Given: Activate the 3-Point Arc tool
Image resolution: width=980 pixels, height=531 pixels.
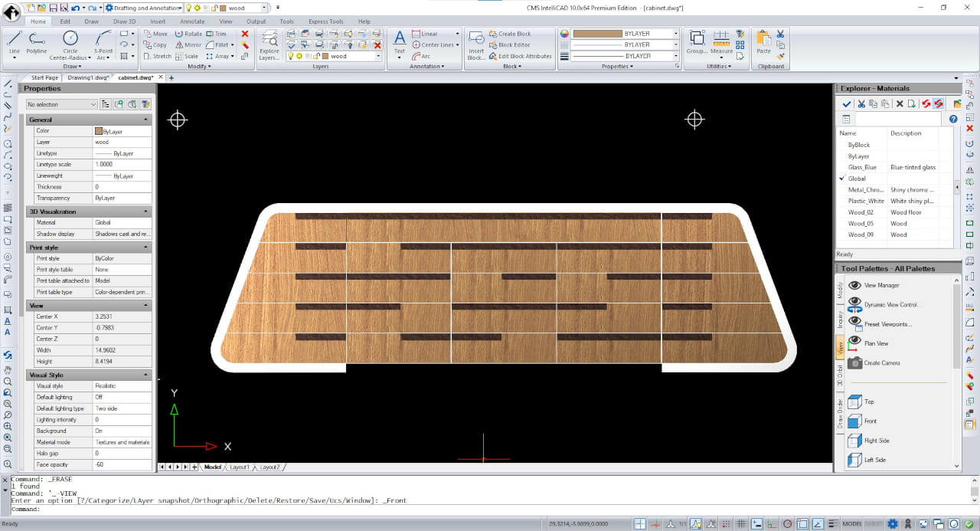Looking at the screenshot, I should [103, 44].
